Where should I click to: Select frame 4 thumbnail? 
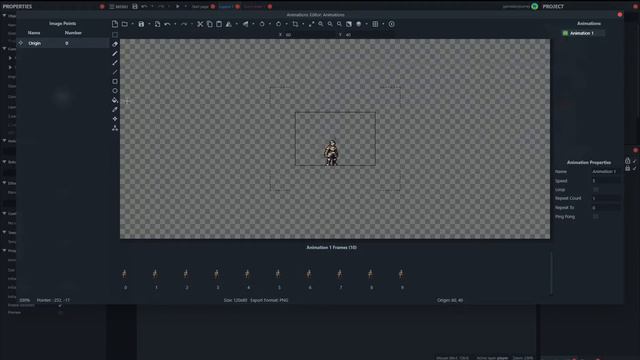(x=247, y=274)
